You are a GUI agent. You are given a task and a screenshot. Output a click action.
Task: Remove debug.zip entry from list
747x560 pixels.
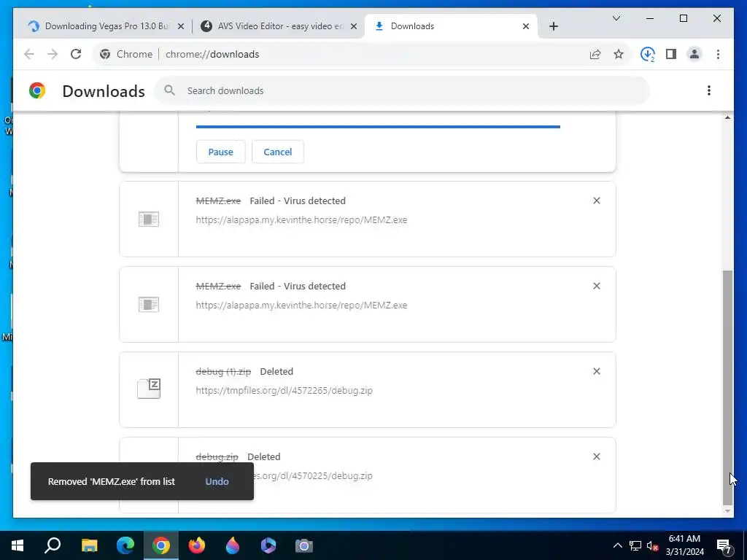[x=597, y=456]
